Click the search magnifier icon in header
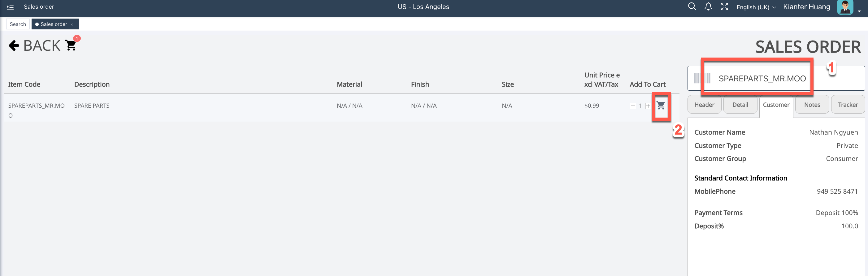This screenshot has height=276, width=868. (x=692, y=6)
